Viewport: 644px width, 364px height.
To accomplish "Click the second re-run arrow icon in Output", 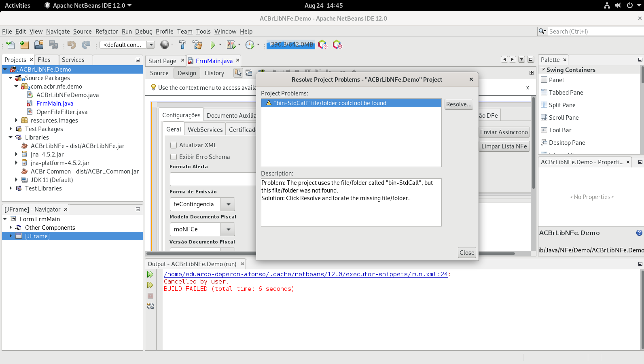I will [x=150, y=285].
